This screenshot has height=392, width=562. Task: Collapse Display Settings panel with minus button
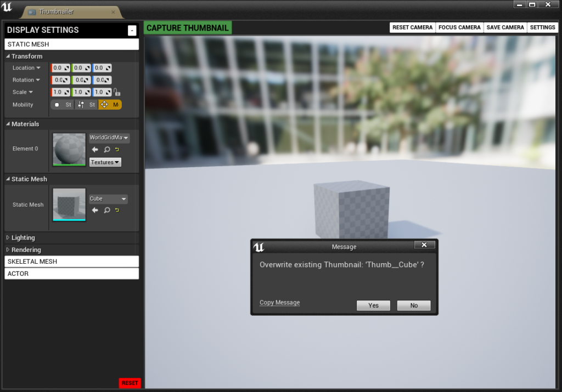(x=132, y=31)
